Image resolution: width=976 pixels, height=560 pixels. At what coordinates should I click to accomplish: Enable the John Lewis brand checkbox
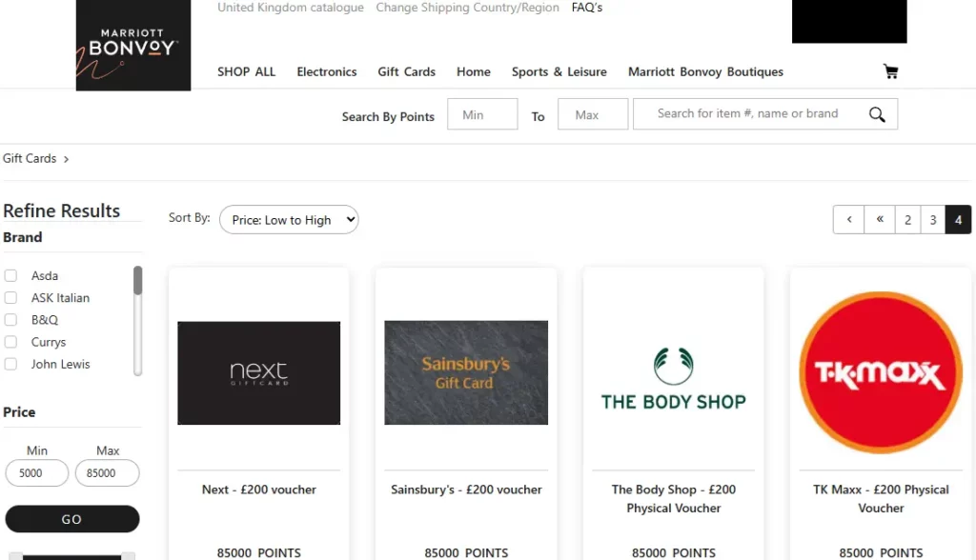tap(11, 364)
